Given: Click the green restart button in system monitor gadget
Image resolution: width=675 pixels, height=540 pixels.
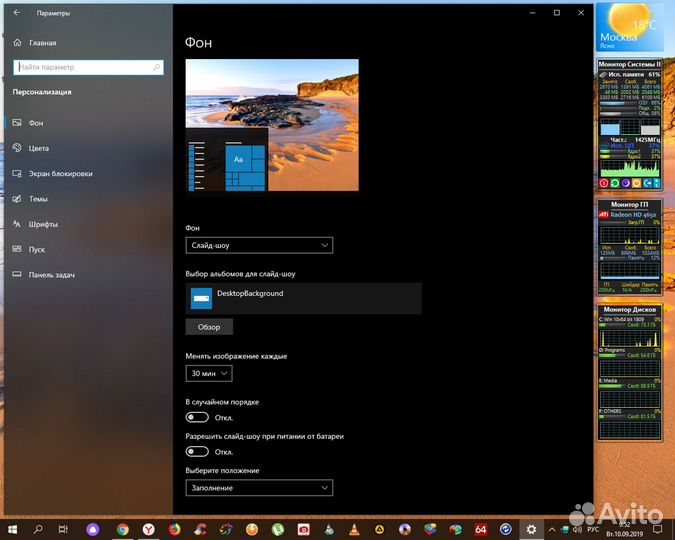Looking at the screenshot, I should [x=615, y=183].
